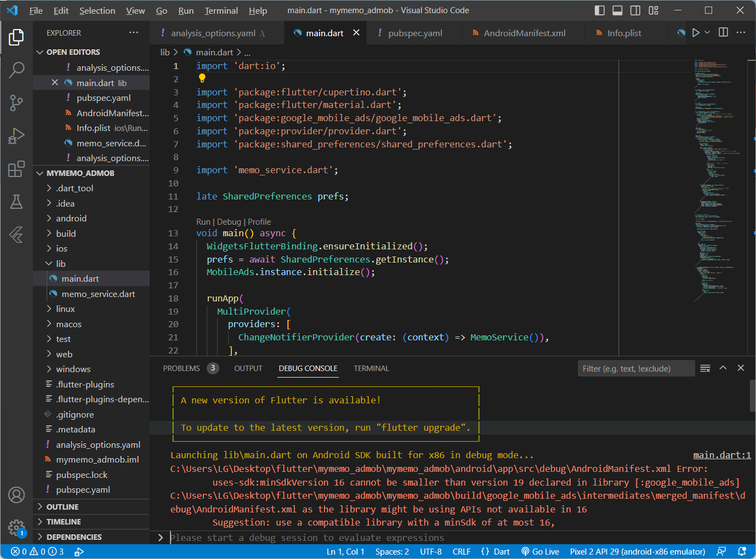Open the File menu

pos(36,10)
